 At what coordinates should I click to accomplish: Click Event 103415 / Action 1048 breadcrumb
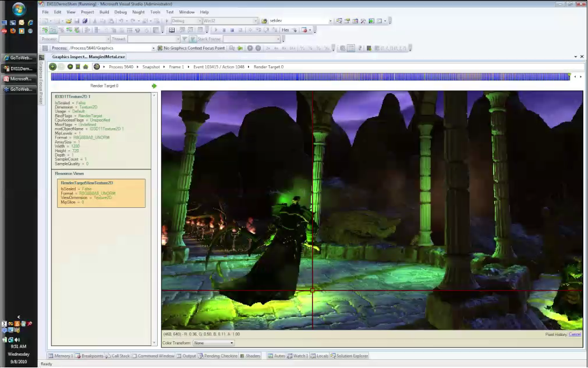tap(219, 67)
